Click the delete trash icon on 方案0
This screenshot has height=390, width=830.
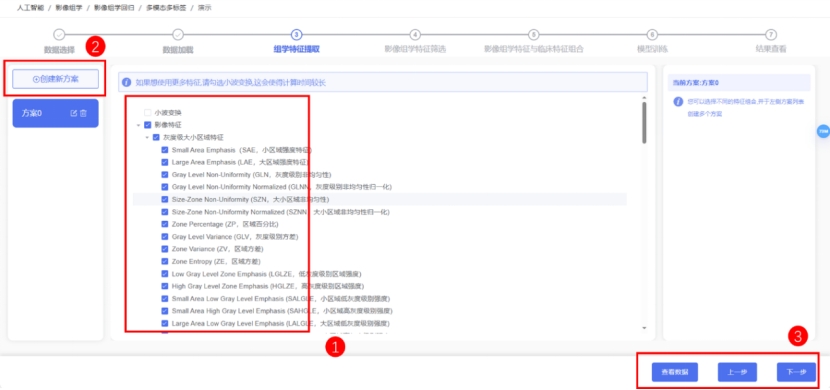tap(83, 113)
